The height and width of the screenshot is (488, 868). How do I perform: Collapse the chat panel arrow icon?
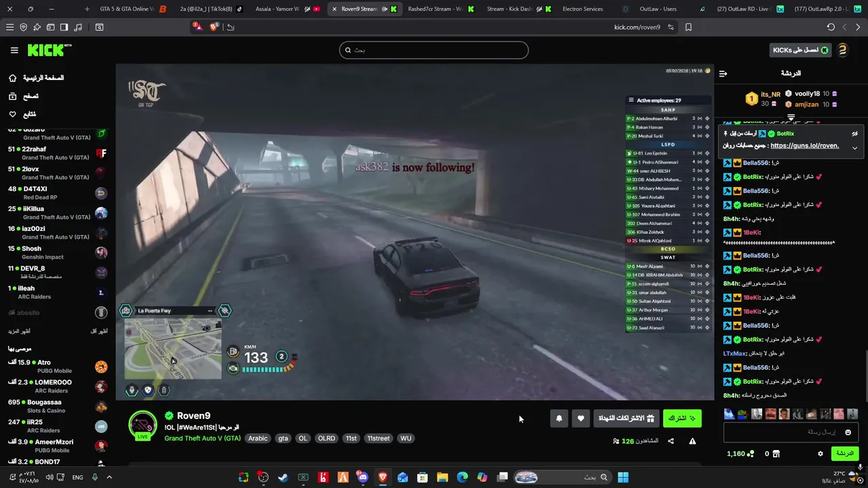point(723,73)
